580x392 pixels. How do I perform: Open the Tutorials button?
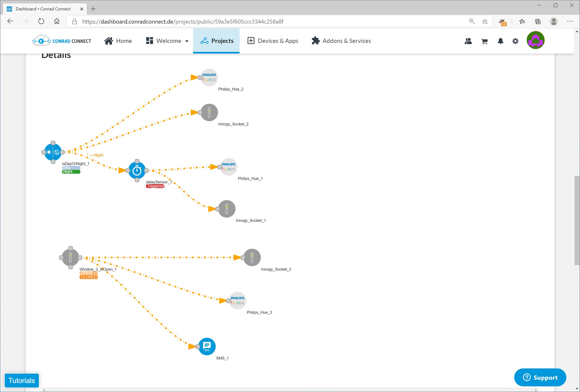tap(22, 380)
